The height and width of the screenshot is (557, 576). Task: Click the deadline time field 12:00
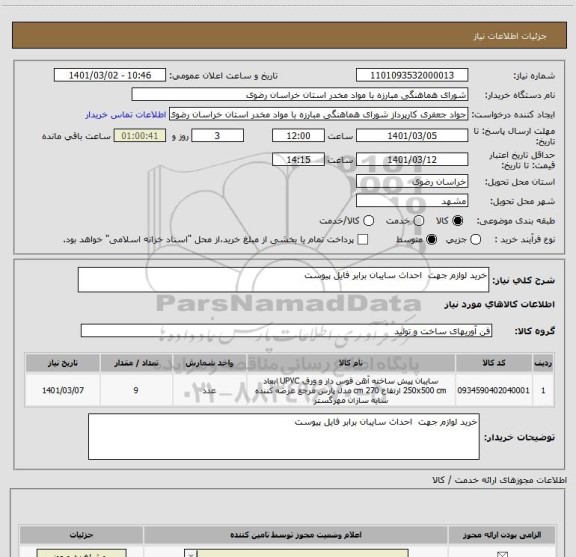point(298,136)
